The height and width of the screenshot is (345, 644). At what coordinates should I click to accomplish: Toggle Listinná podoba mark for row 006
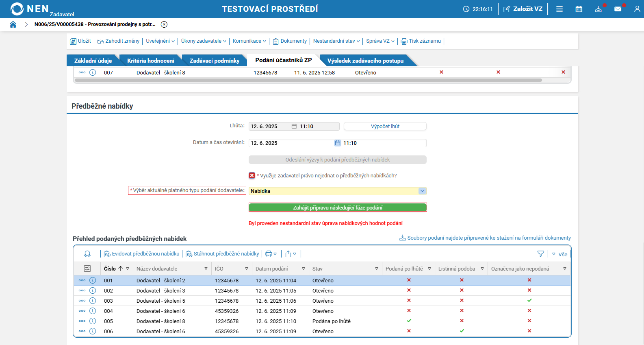(462, 331)
